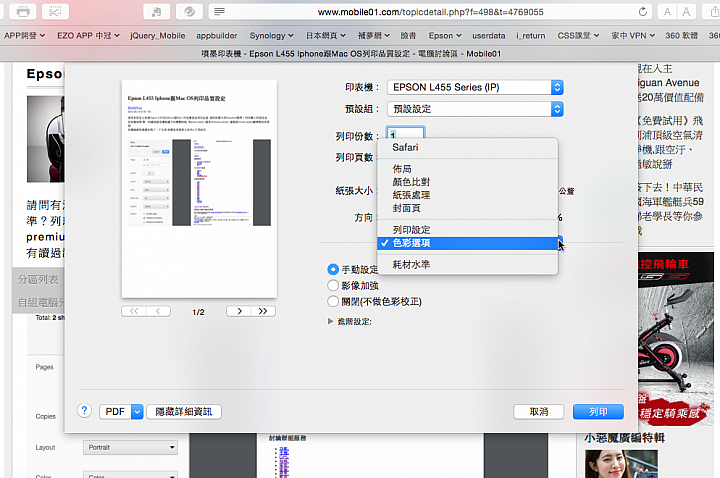Click the Mobile01 page tab title
Screen dimensions: 720x478
point(351,54)
